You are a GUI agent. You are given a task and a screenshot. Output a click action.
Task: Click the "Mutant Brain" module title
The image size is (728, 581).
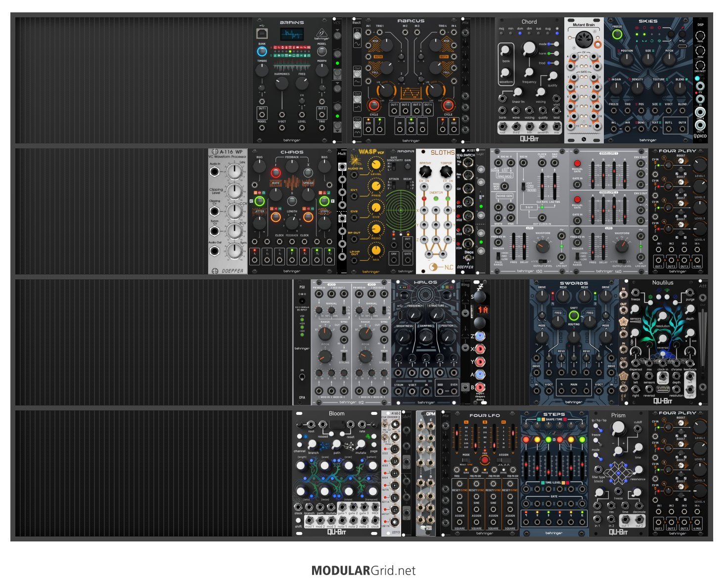point(584,24)
